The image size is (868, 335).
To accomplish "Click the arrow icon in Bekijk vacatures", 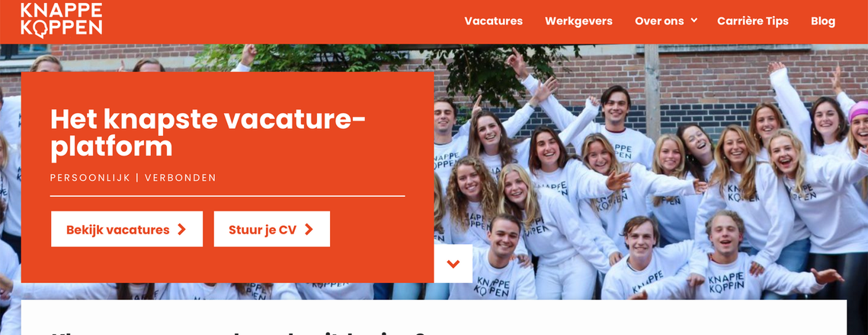I will click(x=181, y=230).
